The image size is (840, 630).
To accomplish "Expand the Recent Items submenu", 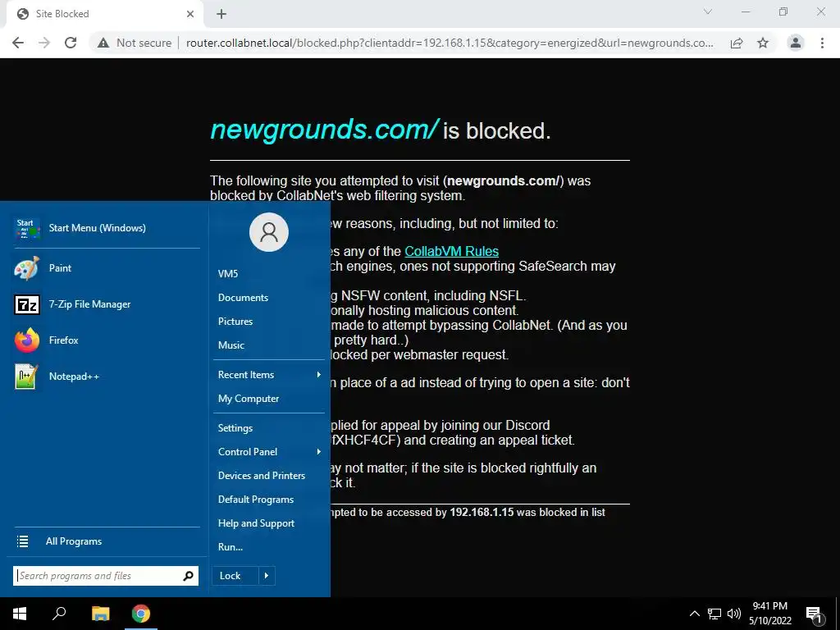I will (x=269, y=374).
